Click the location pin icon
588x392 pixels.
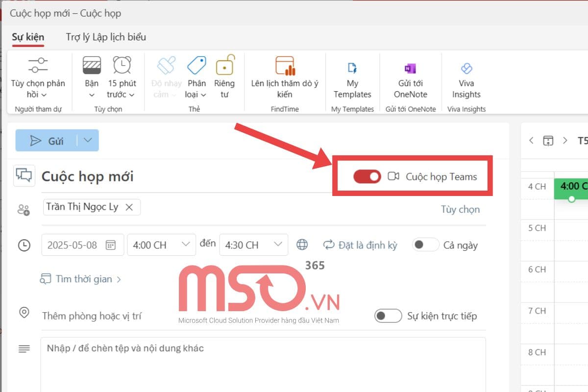[24, 312]
